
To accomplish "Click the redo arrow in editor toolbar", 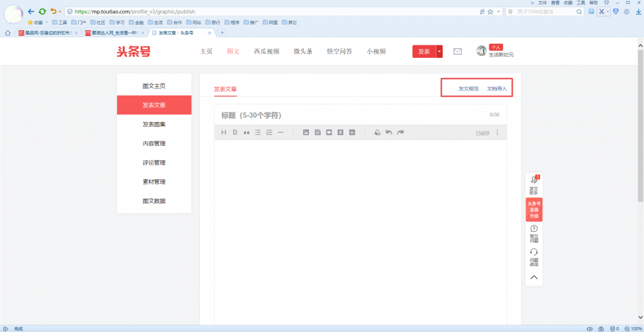I will point(400,133).
